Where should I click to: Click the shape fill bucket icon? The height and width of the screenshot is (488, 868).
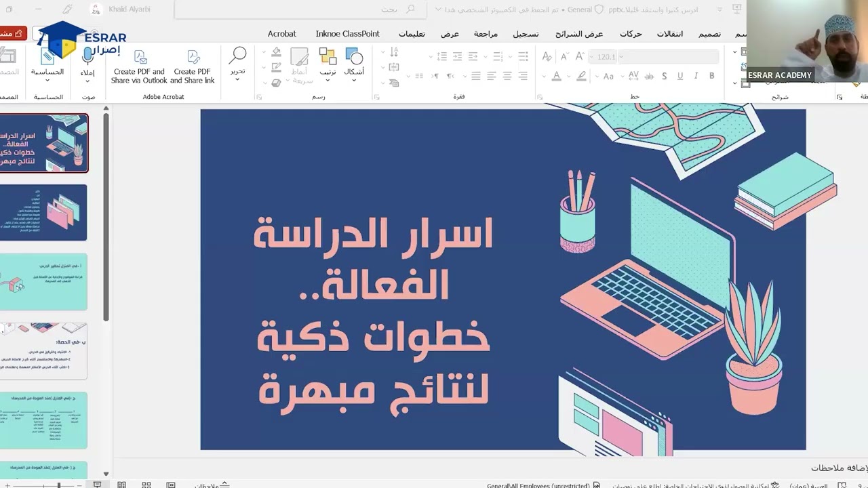(276, 52)
